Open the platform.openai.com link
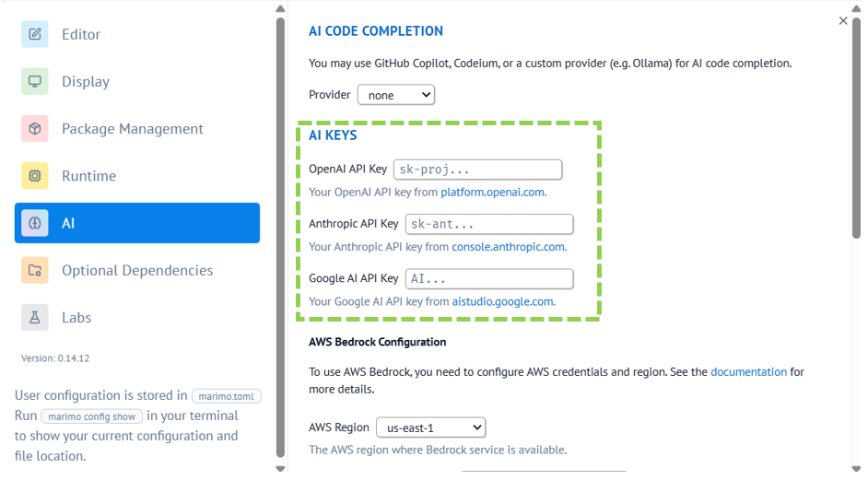 (492, 193)
